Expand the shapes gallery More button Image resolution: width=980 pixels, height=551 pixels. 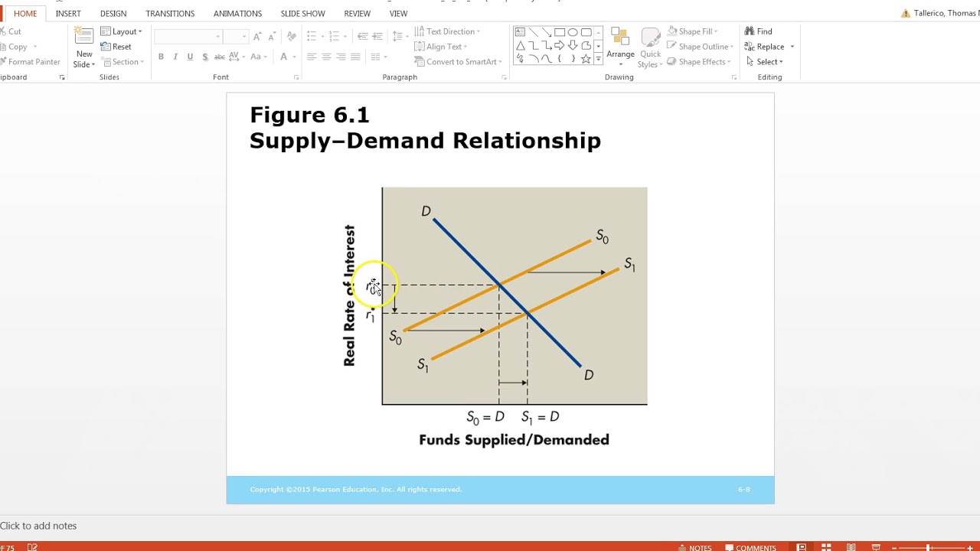[x=598, y=59]
